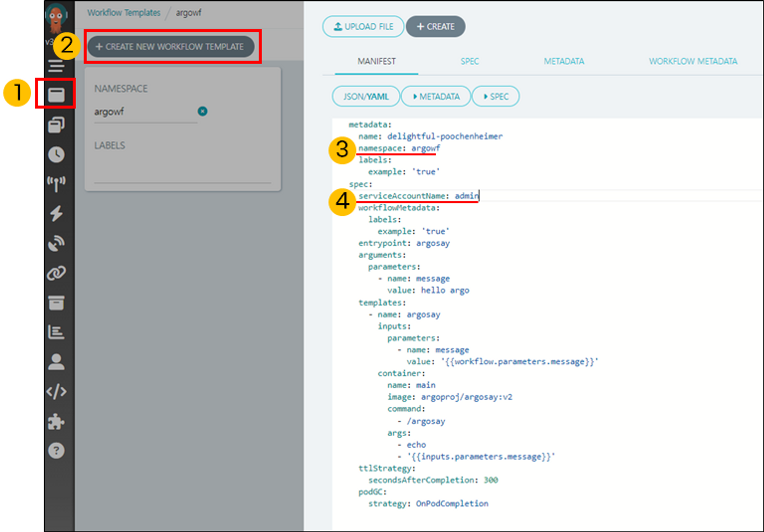Image resolution: width=764 pixels, height=532 pixels.
Task: Clear the argowf namespace filter
Action: [x=202, y=111]
